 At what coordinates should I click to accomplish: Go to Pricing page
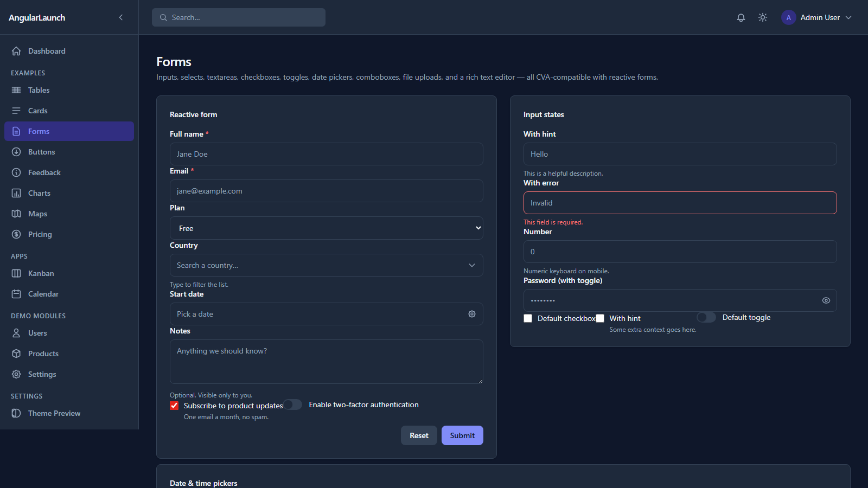point(69,234)
